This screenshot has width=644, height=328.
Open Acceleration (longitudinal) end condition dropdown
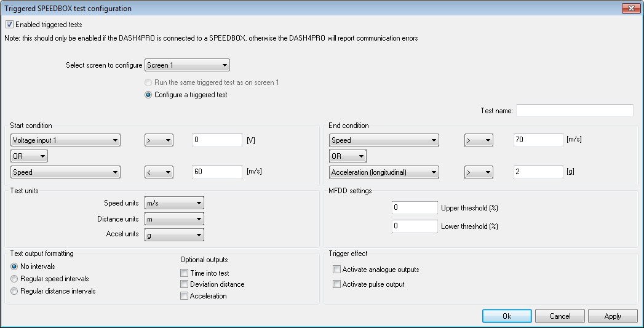(384, 172)
